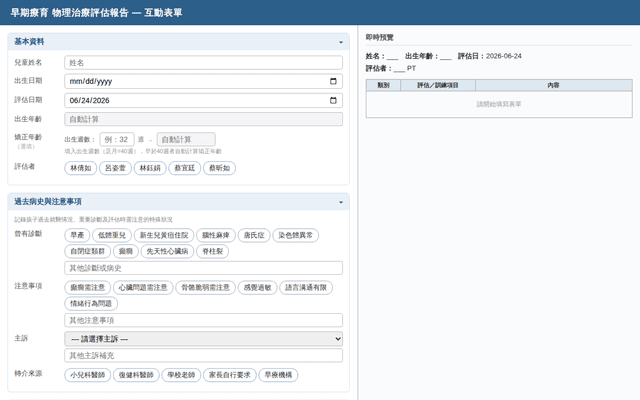The height and width of the screenshot is (400, 640).
Task: Click the 基本資料 section title
Action: [x=29, y=42]
